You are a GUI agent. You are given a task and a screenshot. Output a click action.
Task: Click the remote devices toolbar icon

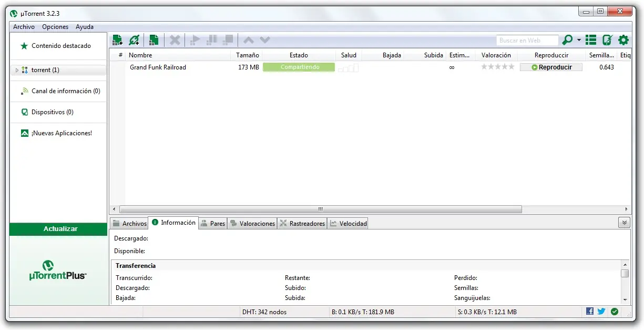[x=607, y=40]
